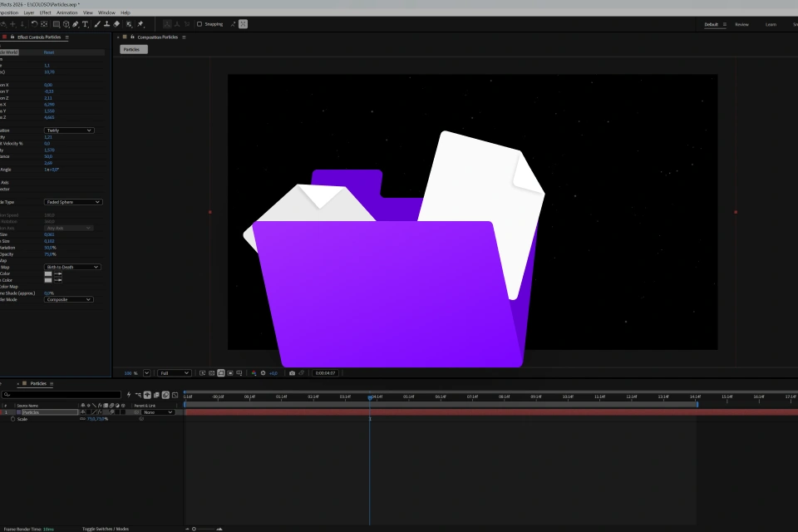Click the local axis mode icon

(167, 24)
